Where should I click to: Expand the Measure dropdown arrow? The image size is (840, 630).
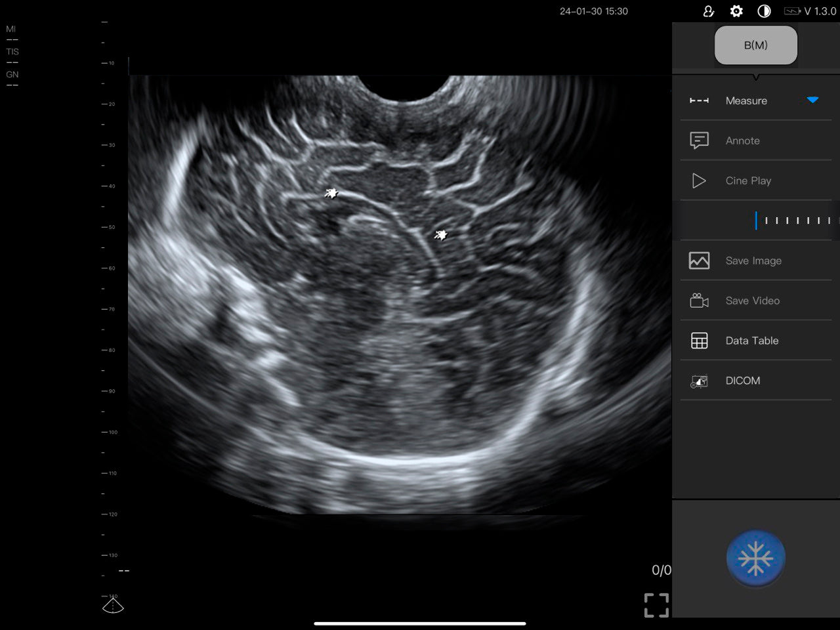(x=812, y=100)
